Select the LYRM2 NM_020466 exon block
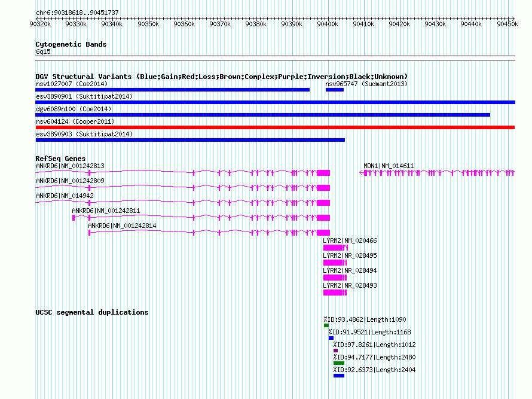This screenshot has height=399, width=532. 333,248
